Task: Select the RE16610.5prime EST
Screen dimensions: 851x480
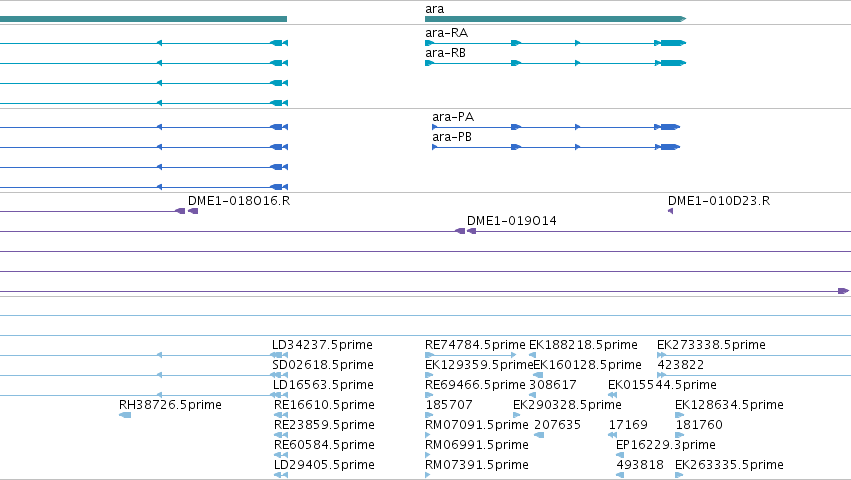Action: [324, 405]
